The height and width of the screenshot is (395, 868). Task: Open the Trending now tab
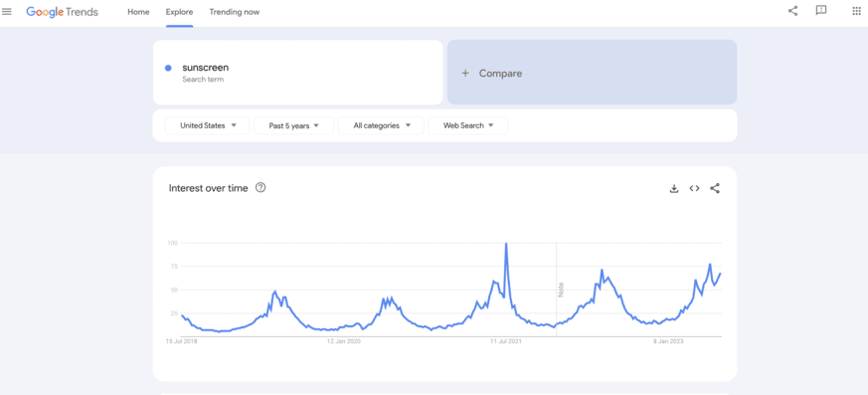coord(235,12)
